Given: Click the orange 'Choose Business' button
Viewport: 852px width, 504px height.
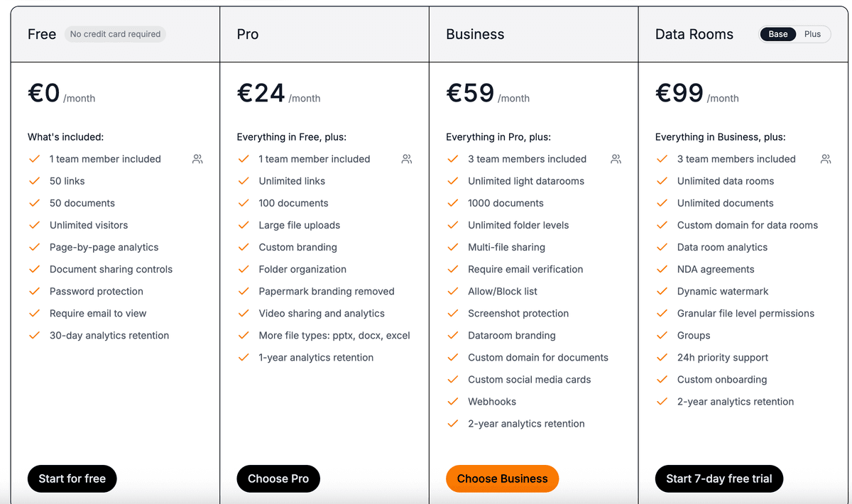Looking at the screenshot, I should (x=502, y=478).
